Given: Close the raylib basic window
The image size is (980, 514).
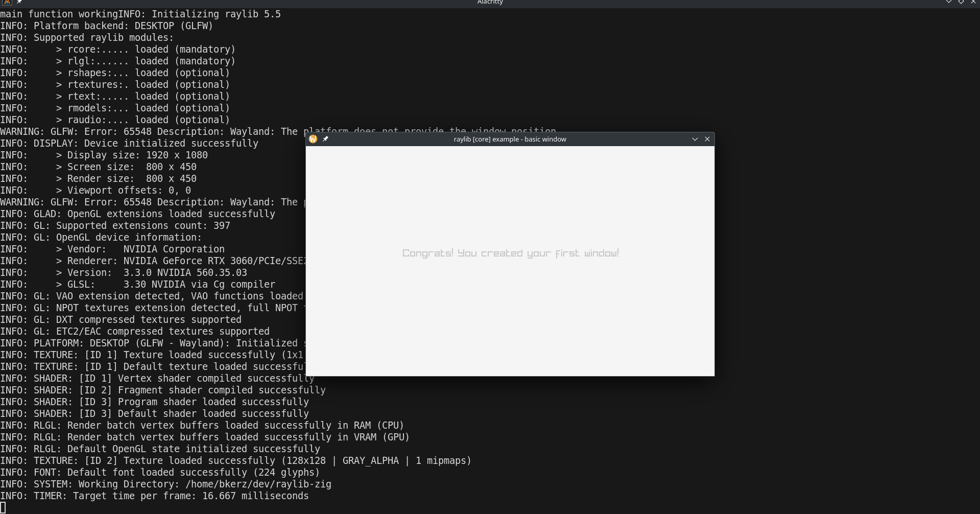Looking at the screenshot, I should [x=707, y=139].
